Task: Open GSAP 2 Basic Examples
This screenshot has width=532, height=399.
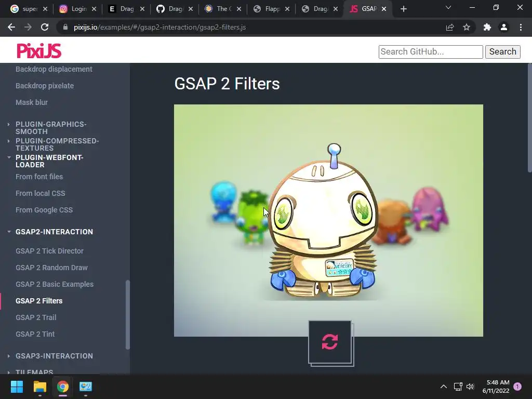Action: 54,284
